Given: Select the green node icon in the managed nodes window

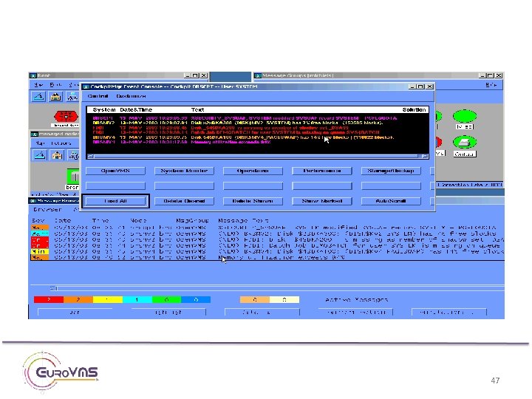Looking at the screenshot, I should pyautogui.click(x=73, y=177).
